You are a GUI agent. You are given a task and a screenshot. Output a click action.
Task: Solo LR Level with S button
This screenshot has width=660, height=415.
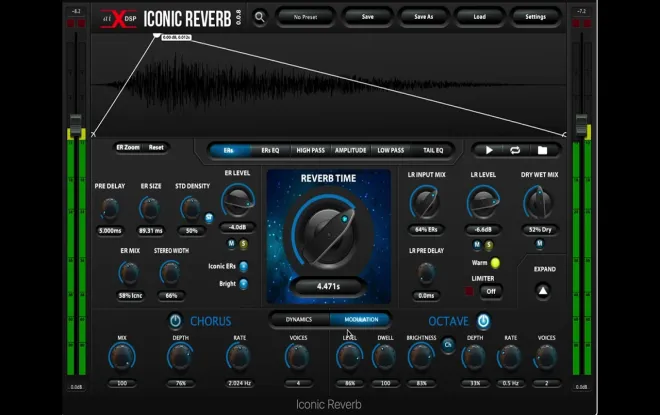[x=489, y=245]
